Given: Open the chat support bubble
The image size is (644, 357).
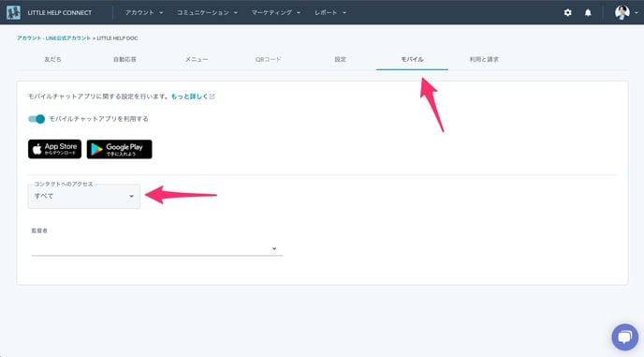Looking at the screenshot, I should [x=625, y=336].
